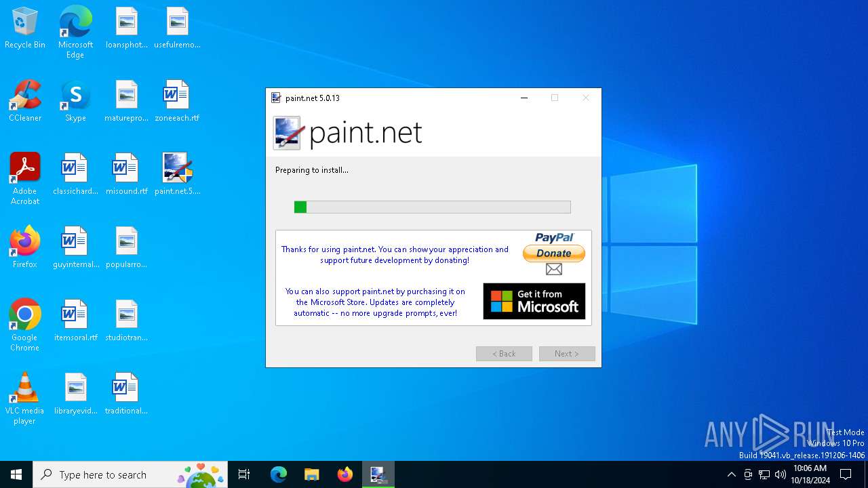The height and width of the screenshot is (488, 868).
Task: Click the 'Thanks for using paint.net' donation text
Action: pos(395,255)
